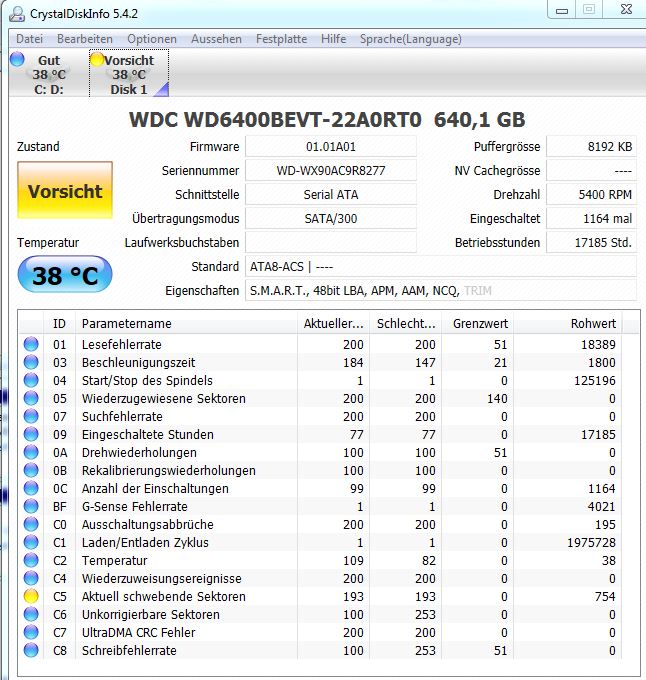Screen dimensions: 646x680
Task: Select the Gut C: D: disk tab
Action: pos(49,74)
